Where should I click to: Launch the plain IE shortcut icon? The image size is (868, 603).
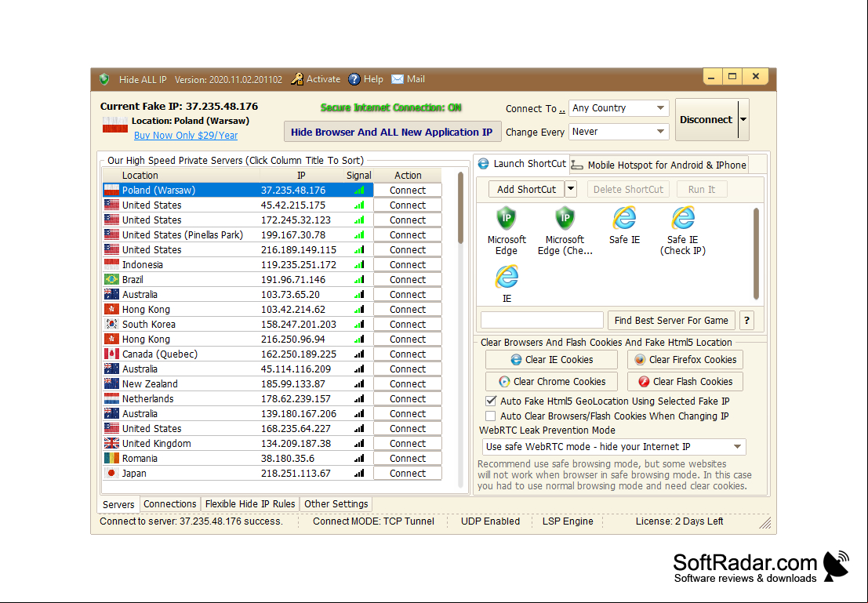[x=507, y=277]
